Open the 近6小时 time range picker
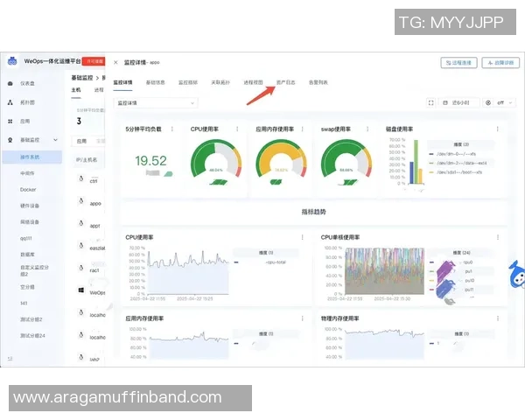 tap(460, 103)
